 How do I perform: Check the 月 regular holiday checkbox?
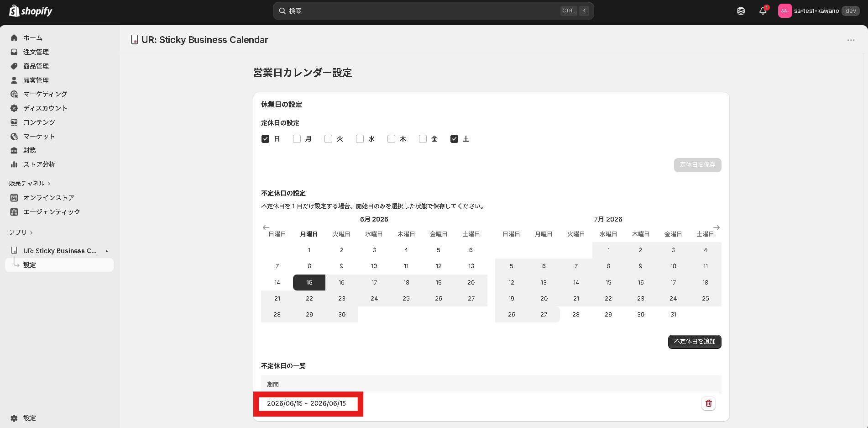point(297,139)
